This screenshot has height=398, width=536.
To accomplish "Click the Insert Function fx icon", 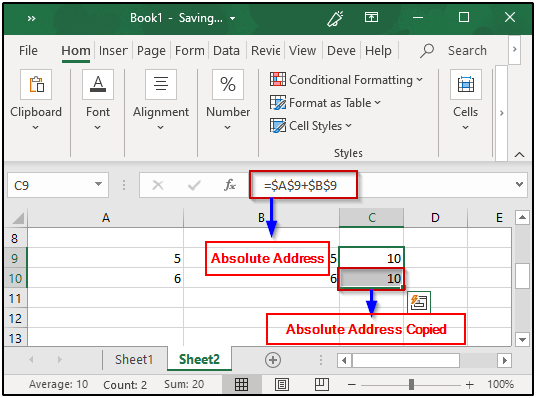I will coord(229,185).
